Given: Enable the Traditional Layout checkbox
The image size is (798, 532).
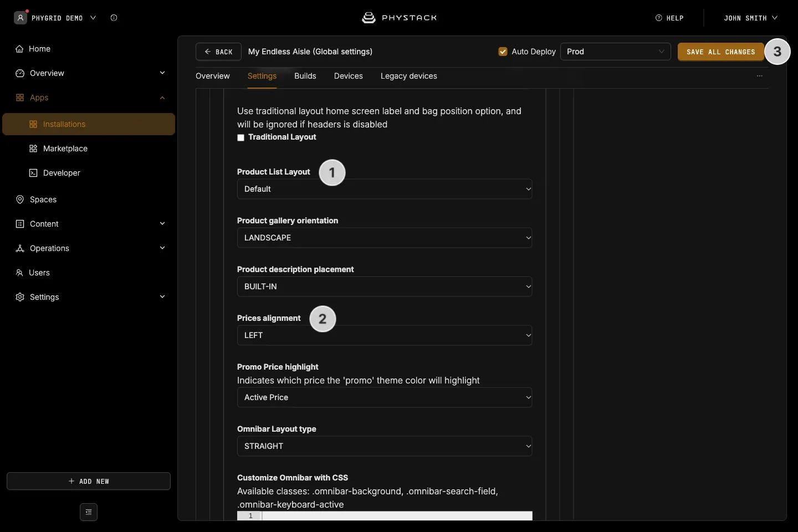Looking at the screenshot, I should click(241, 137).
